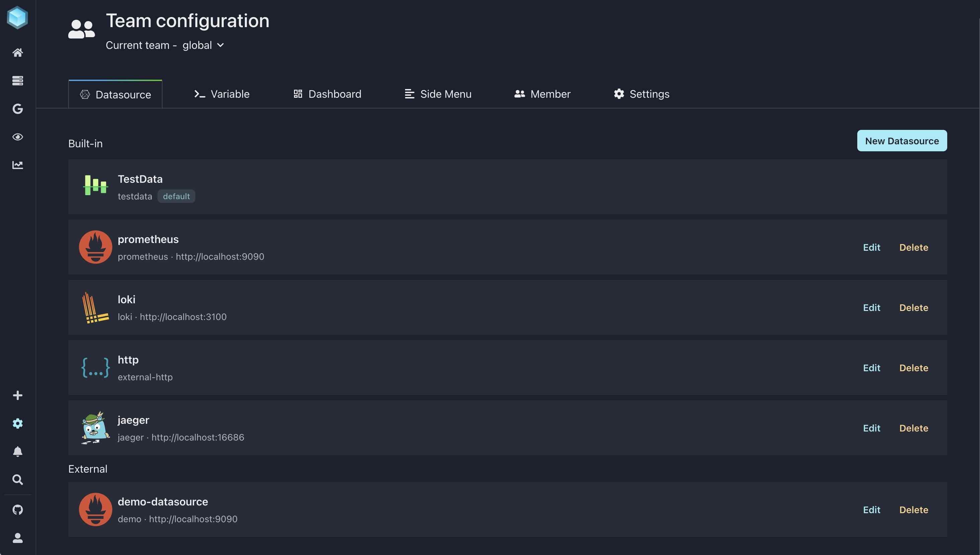Click the demo-datasource Prometheus icon

click(x=94, y=509)
